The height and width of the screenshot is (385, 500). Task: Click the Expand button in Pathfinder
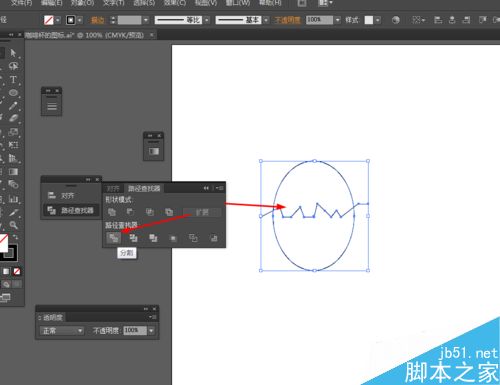pos(202,212)
